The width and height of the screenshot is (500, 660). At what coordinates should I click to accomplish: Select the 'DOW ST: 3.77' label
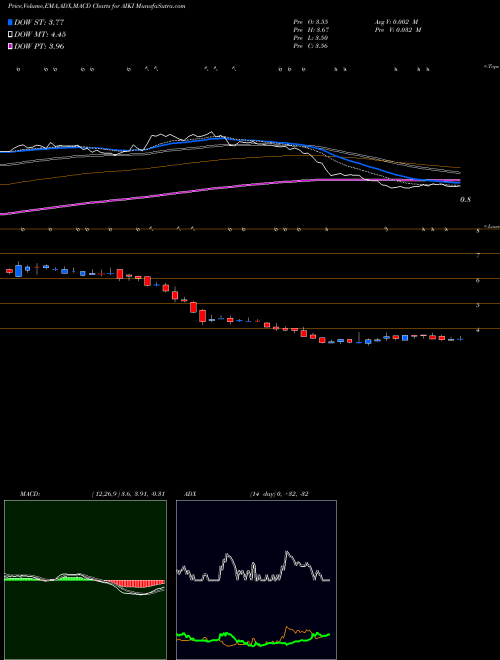point(39,22)
